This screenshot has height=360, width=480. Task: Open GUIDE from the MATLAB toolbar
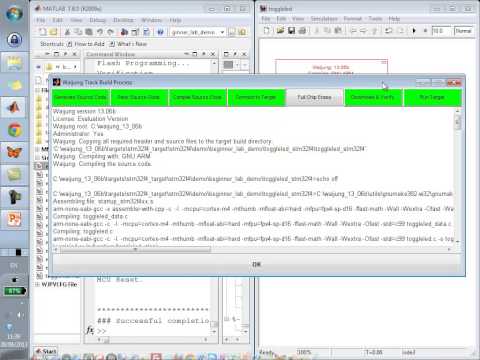135,32
